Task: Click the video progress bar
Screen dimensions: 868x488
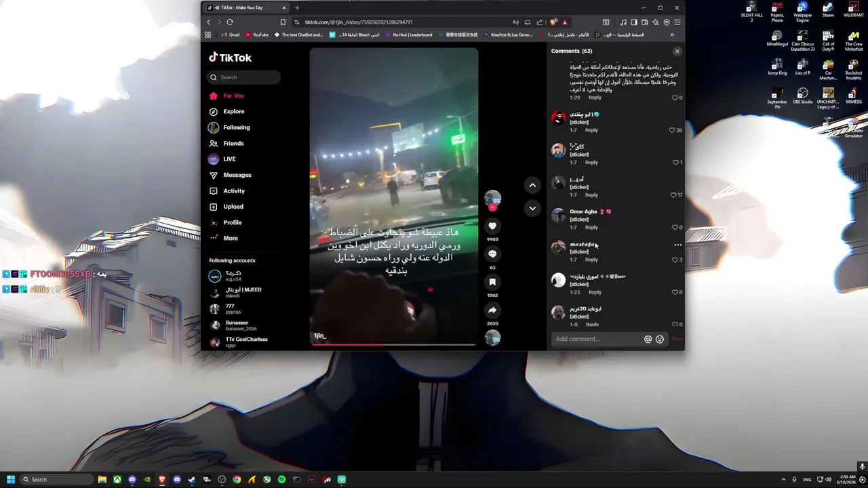Action: pyautogui.click(x=394, y=344)
